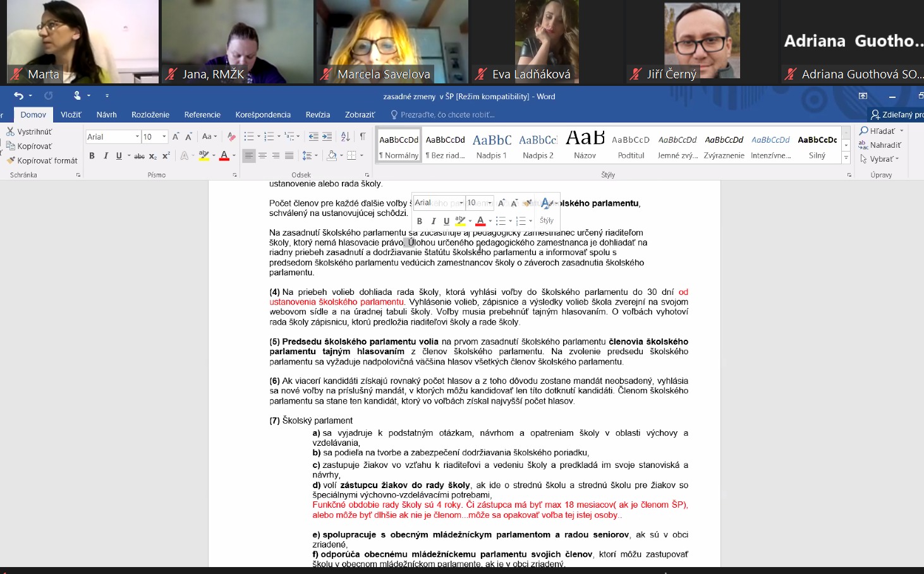
Task: Open the Hľadať find tool
Action: pyautogui.click(x=881, y=131)
